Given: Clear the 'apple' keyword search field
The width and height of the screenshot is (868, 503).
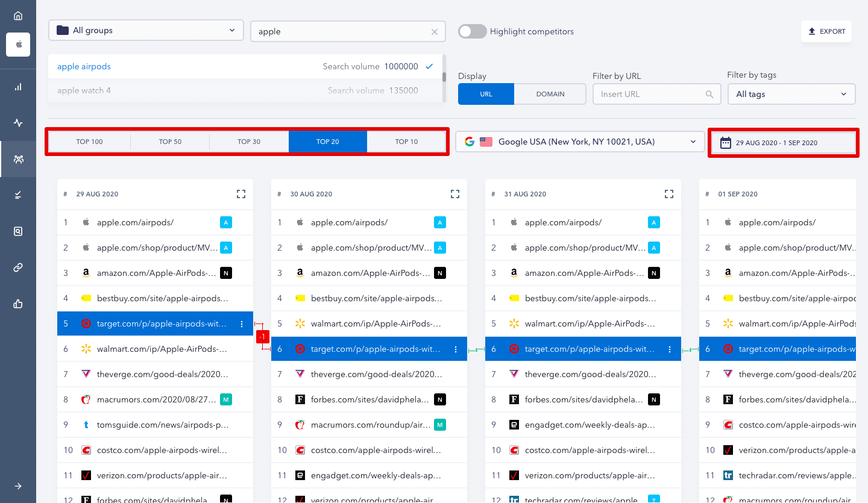Looking at the screenshot, I should pos(434,32).
